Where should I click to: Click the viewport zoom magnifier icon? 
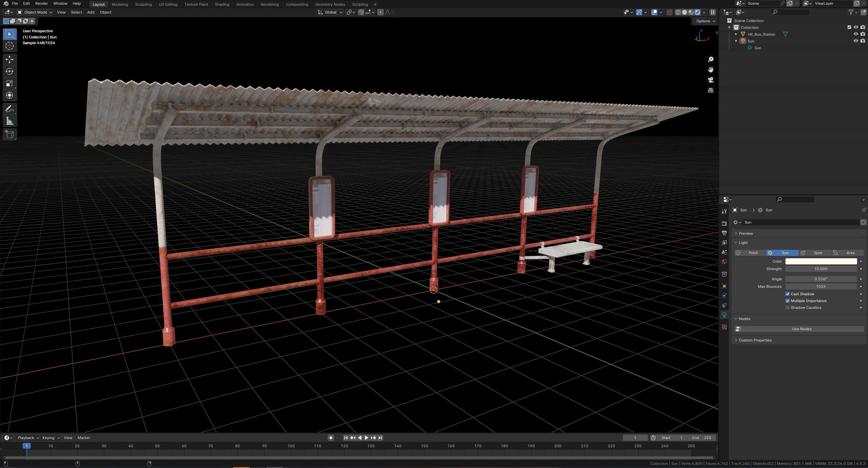click(710, 59)
